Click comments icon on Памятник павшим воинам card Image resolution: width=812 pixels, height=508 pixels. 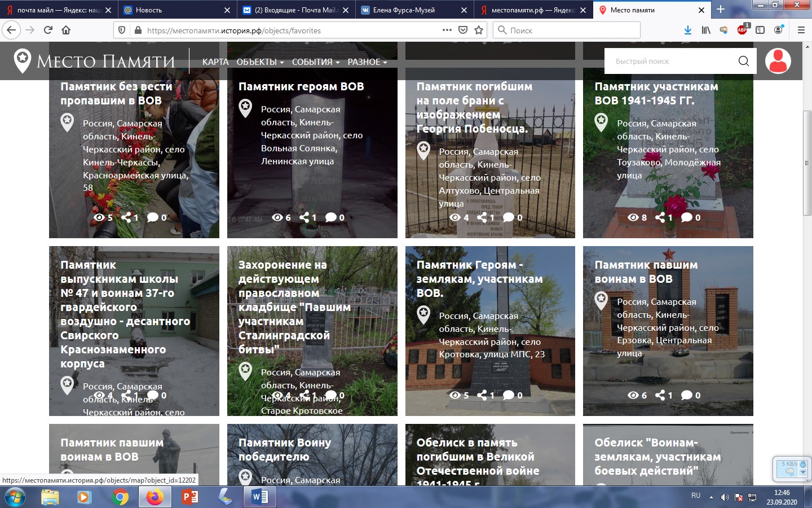686,395
